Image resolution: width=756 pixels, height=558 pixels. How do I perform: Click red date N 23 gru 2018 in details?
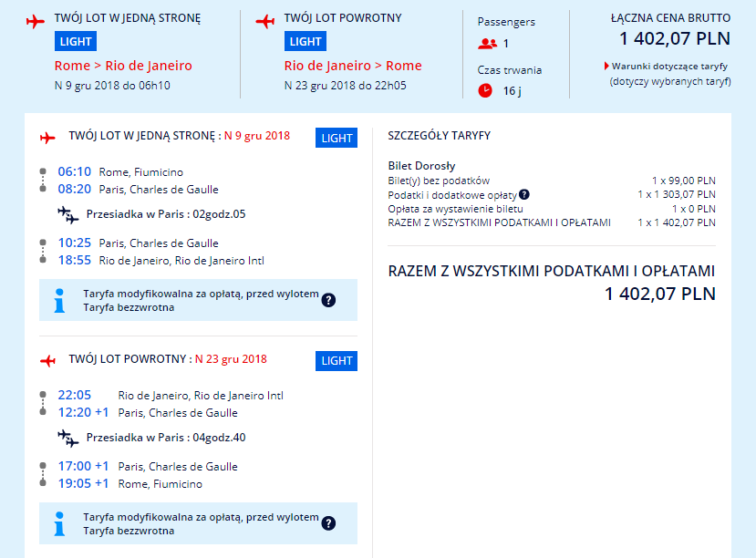[231, 359]
